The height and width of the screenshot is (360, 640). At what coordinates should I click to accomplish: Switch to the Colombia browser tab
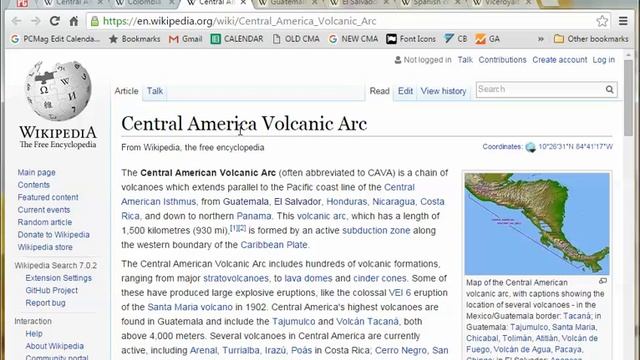click(143, 2)
